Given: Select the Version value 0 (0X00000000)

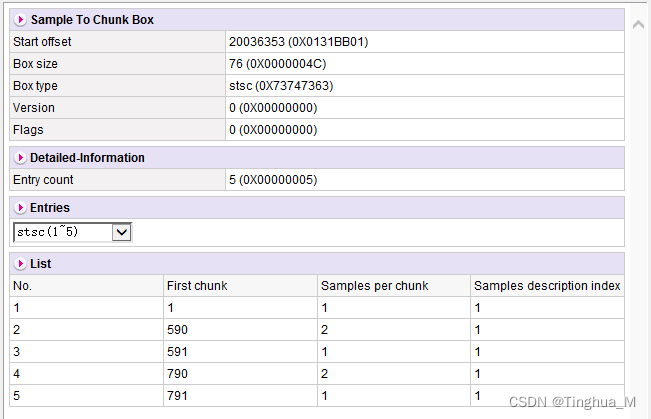Looking at the screenshot, I should (x=273, y=108).
